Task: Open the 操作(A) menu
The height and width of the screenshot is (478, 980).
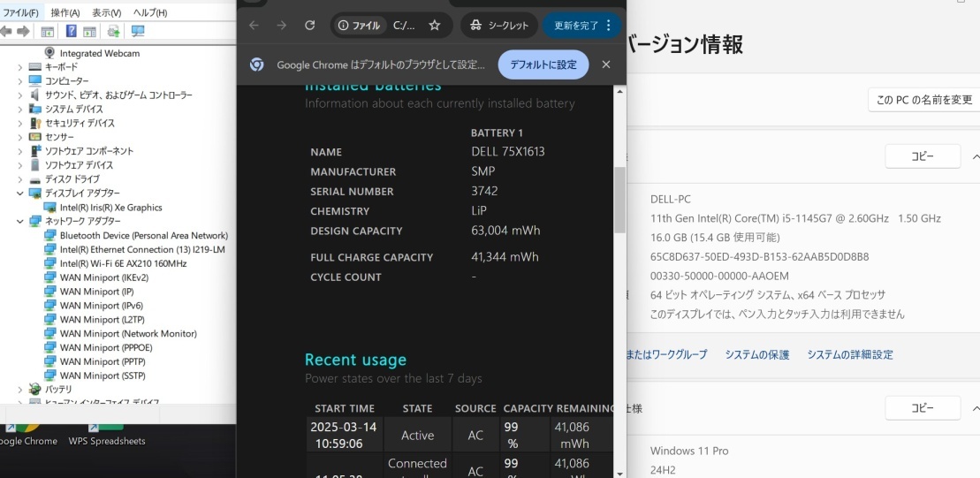Action: pos(65,12)
